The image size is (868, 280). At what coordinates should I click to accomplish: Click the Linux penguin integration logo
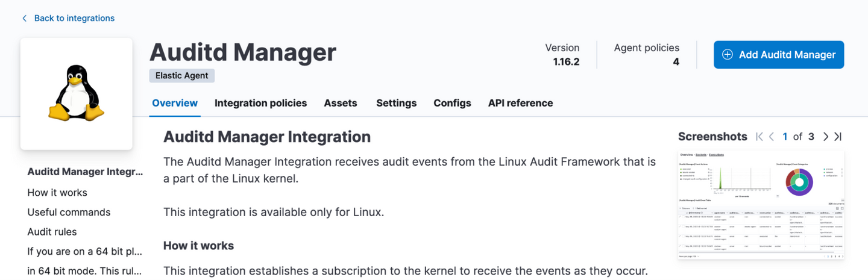point(77,94)
